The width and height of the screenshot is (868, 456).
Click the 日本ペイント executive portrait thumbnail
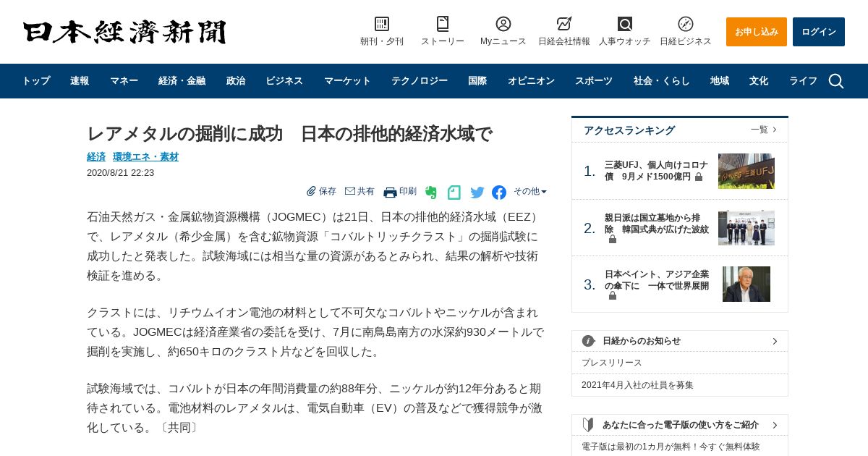pos(746,284)
